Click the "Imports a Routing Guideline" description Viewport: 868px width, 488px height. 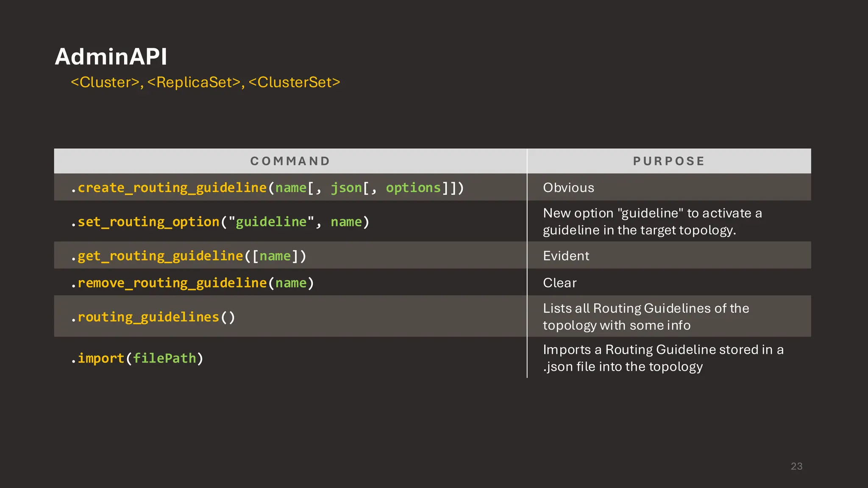[663, 358]
